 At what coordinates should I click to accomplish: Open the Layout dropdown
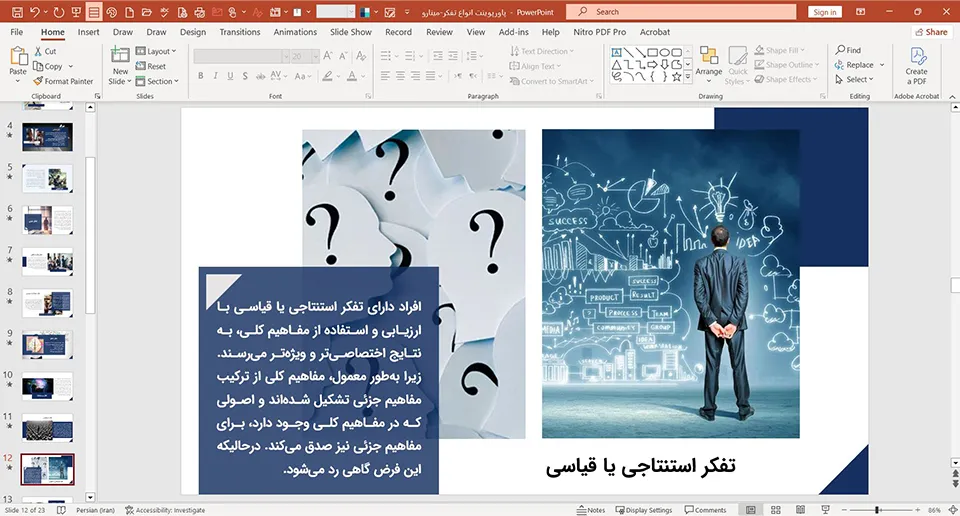pyautogui.click(x=156, y=51)
